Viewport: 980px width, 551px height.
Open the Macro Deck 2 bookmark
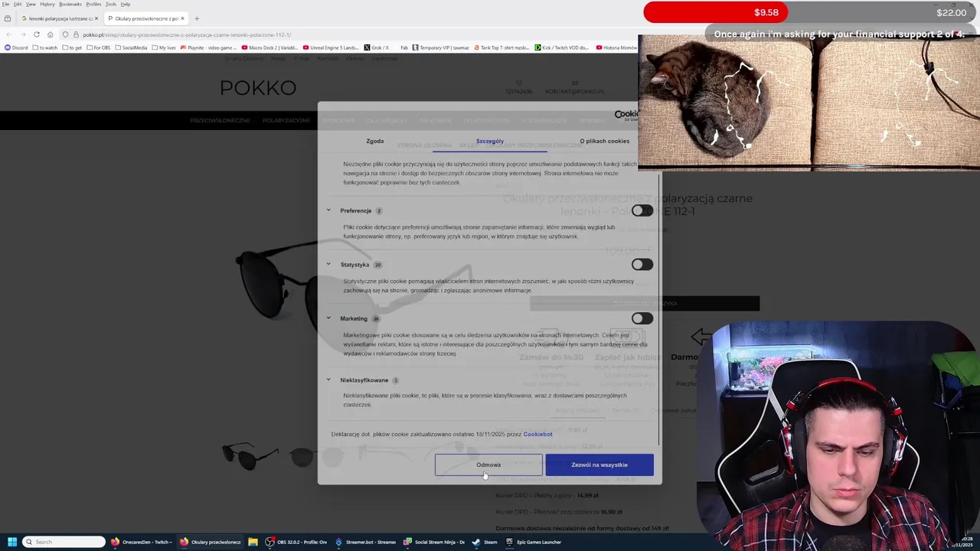coord(269,47)
